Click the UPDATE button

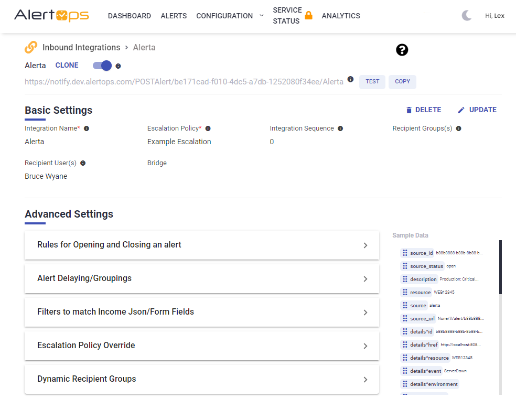pyautogui.click(x=477, y=110)
